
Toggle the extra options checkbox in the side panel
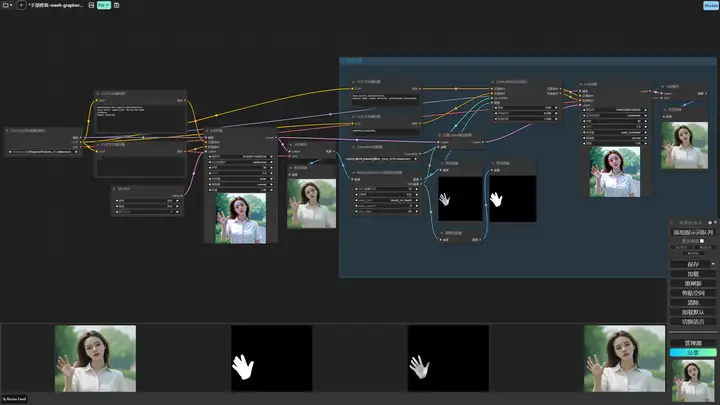click(x=702, y=241)
